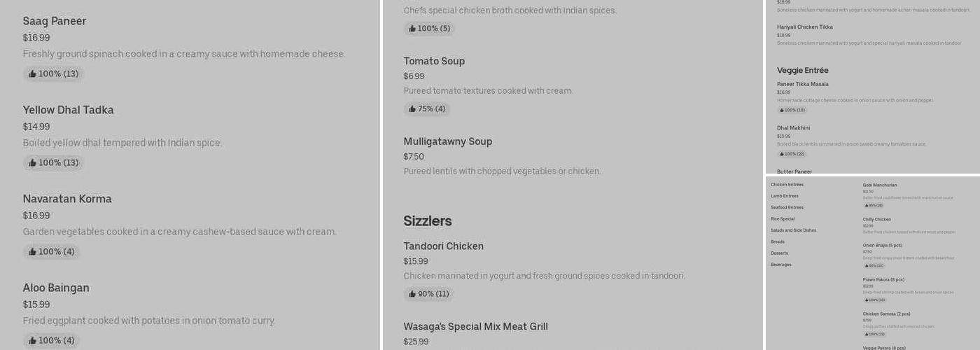Click the thumbs-up rating under Paneer Tikka Masala
Screen dimensions: 980x350
point(792,110)
